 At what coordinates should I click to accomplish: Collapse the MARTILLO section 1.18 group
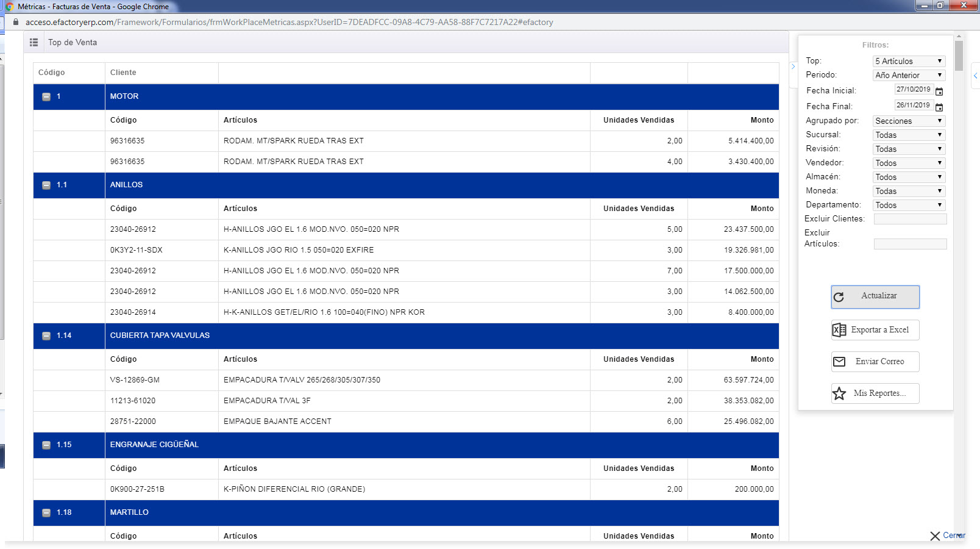(46, 513)
